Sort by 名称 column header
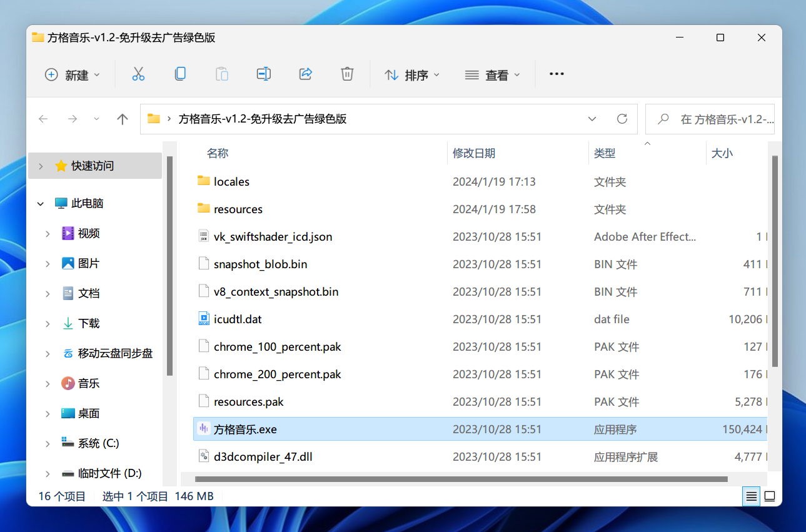The height and width of the screenshot is (532, 806). (218, 153)
